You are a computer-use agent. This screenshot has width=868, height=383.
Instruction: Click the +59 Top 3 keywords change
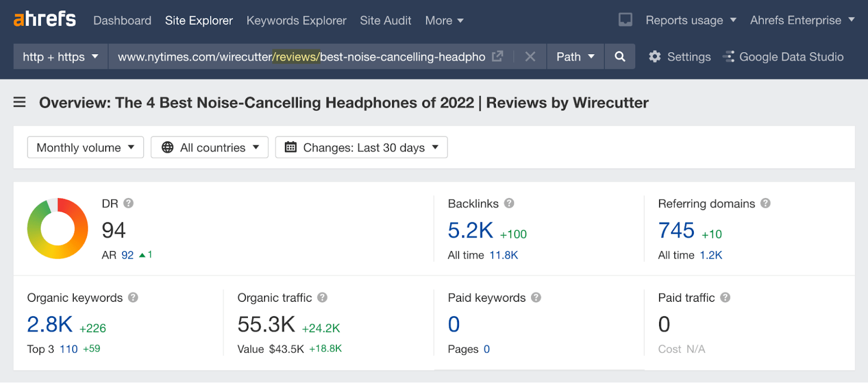pyautogui.click(x=92, y=348)
